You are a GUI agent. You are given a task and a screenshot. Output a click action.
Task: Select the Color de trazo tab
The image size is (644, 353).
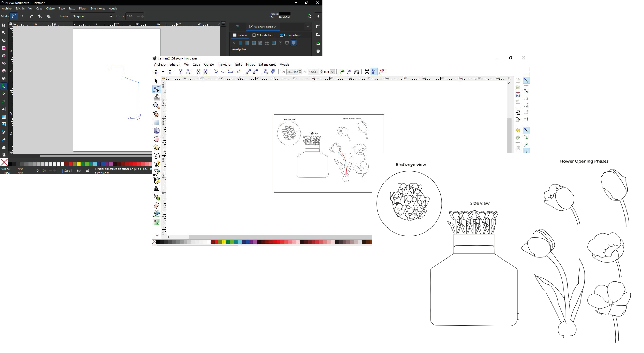[x=263, y=35]
